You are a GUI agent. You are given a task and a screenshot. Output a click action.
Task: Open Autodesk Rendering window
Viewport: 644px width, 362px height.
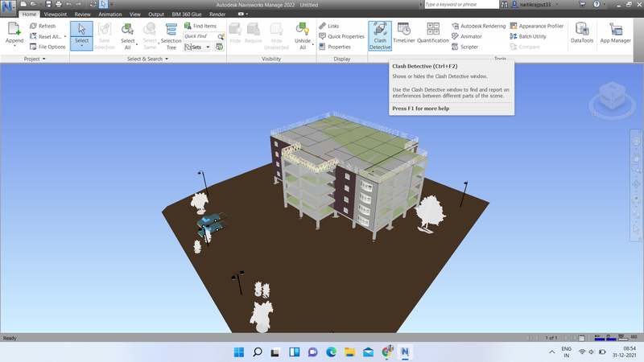pos(478,26)
